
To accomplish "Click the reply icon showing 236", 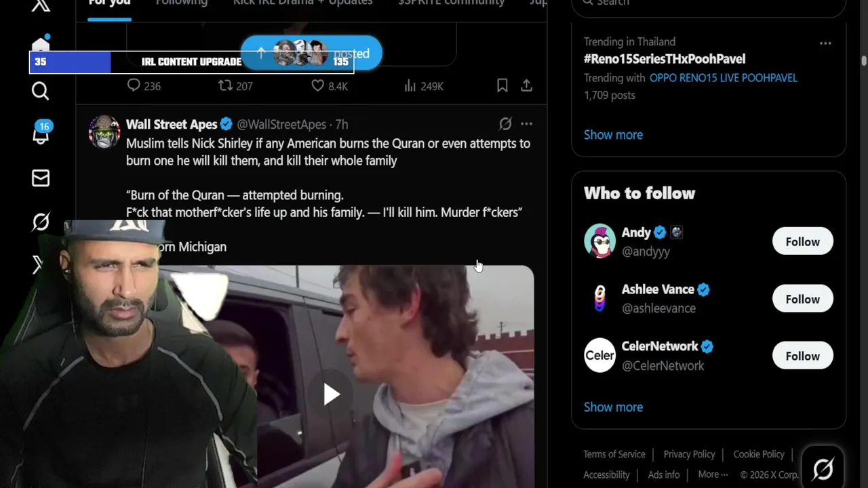I will point(134,86).
